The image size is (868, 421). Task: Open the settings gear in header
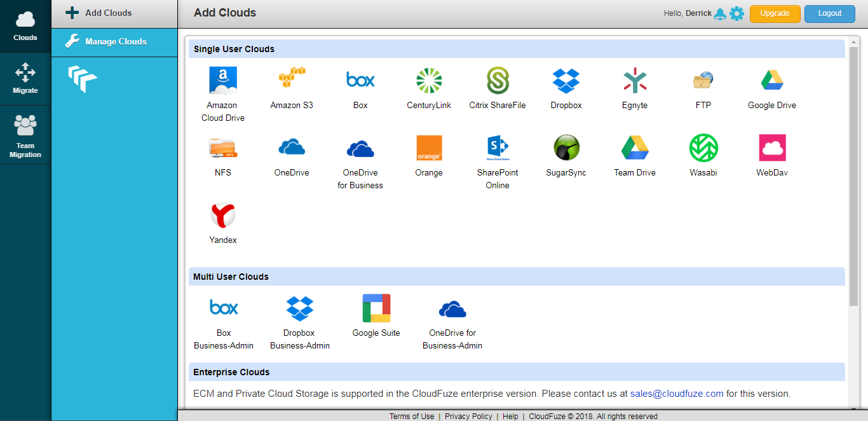736,13
